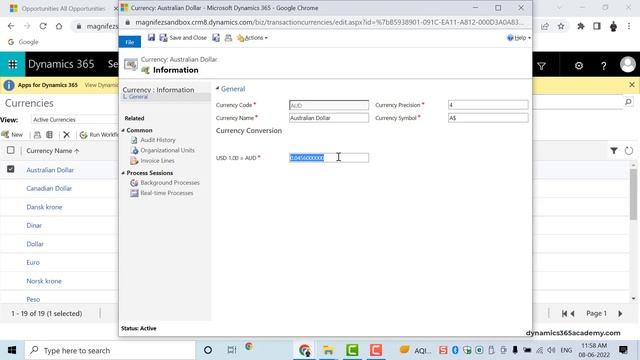Bookmark page with the star icon
The image size is (640, 360).
coord(561,26)
